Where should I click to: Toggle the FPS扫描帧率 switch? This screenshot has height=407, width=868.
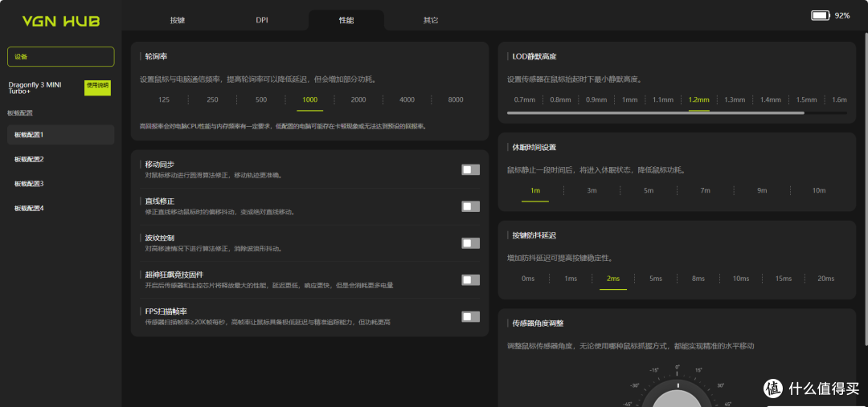click(470, 317)
